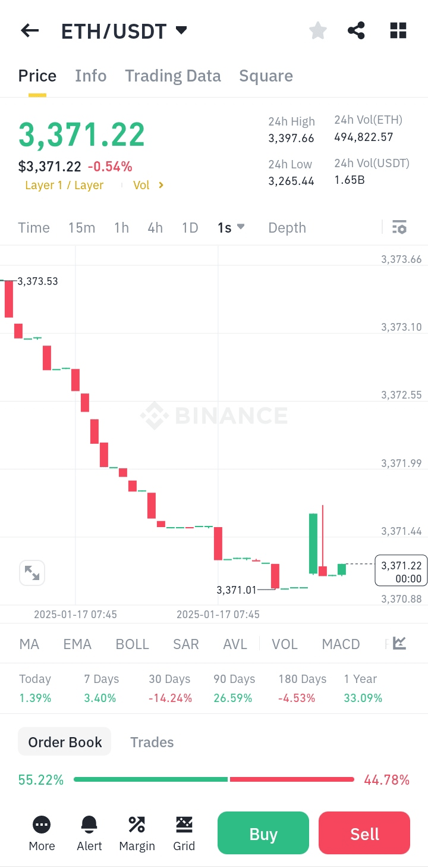
Task: Add ETH/USDT to favorites with star
Action: pyautogui.click(x=318, y=30)
